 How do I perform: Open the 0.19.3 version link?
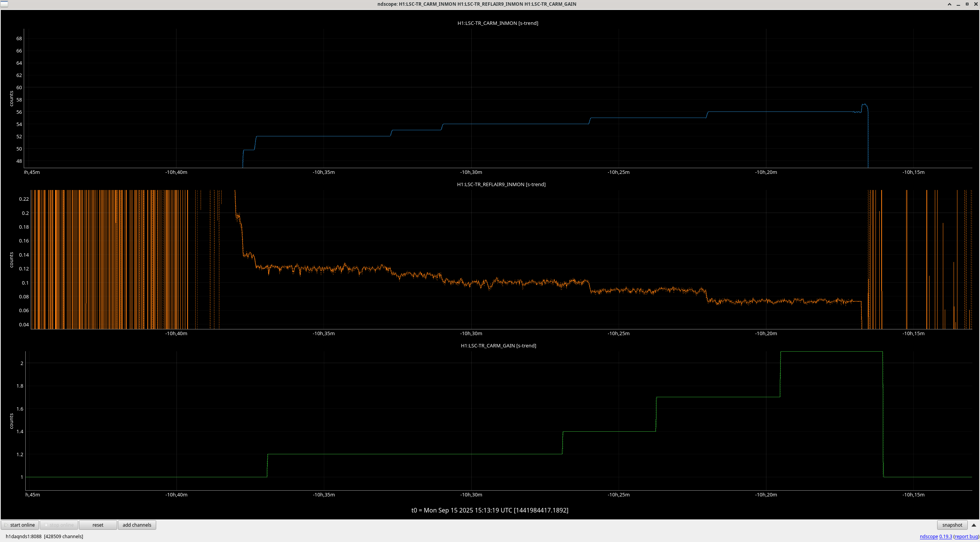click(946, 537)
